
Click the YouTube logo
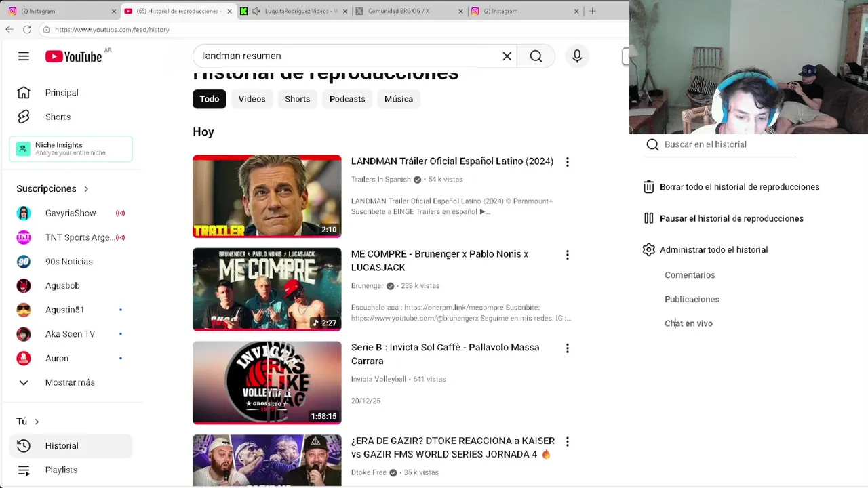point(73,56)
